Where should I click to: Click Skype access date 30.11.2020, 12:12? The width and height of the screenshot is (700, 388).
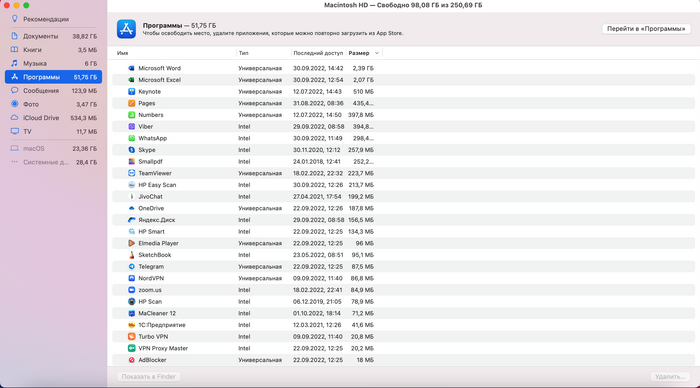coord(317,150)
